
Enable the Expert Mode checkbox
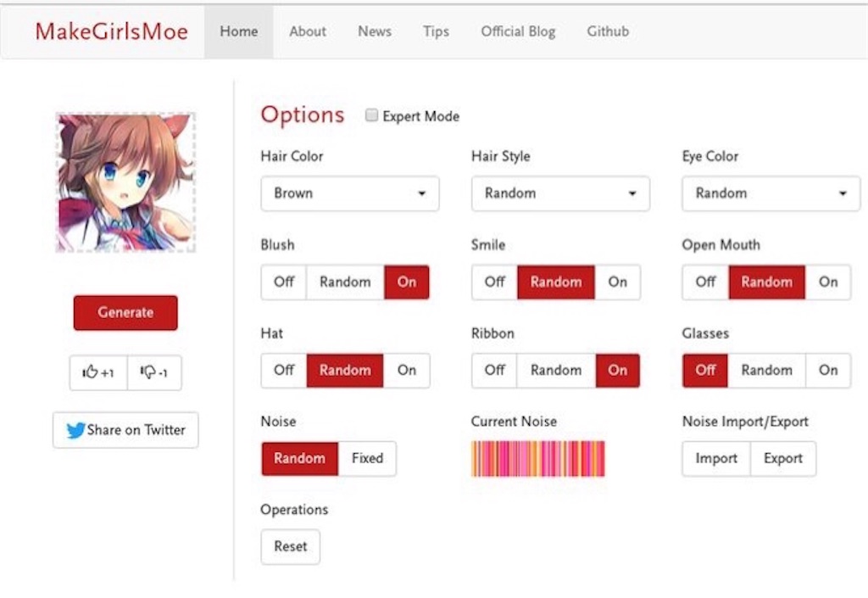(371, 115)
